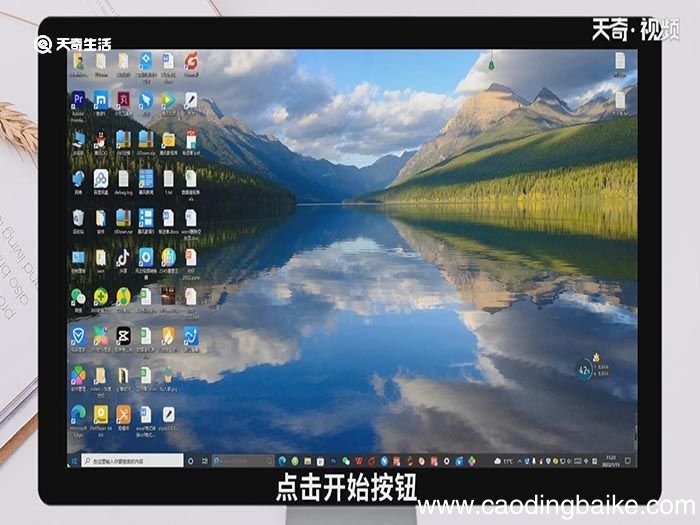Select the debug.log file icon

[123, 179]
